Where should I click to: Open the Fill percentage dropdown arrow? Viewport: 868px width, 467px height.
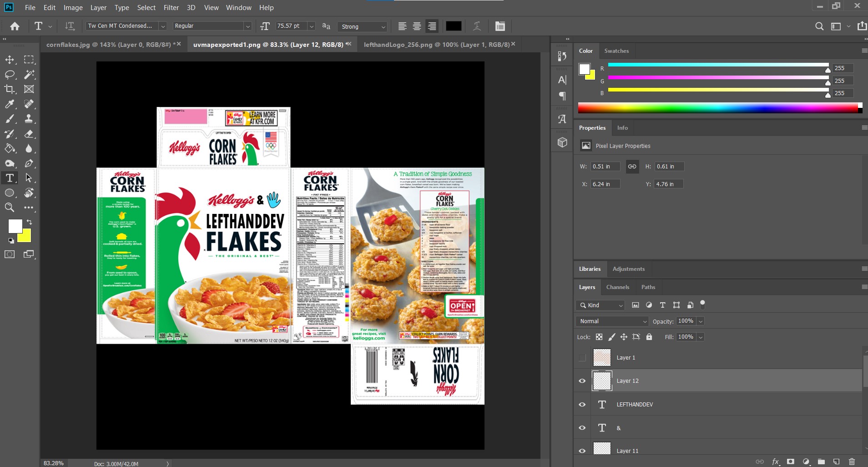[701, 337]
